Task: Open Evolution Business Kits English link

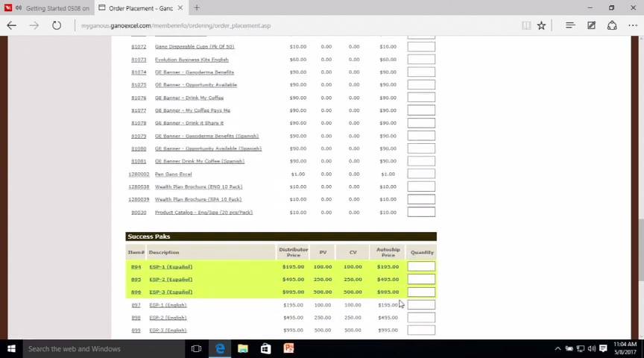Action: [x=192, y=60]
